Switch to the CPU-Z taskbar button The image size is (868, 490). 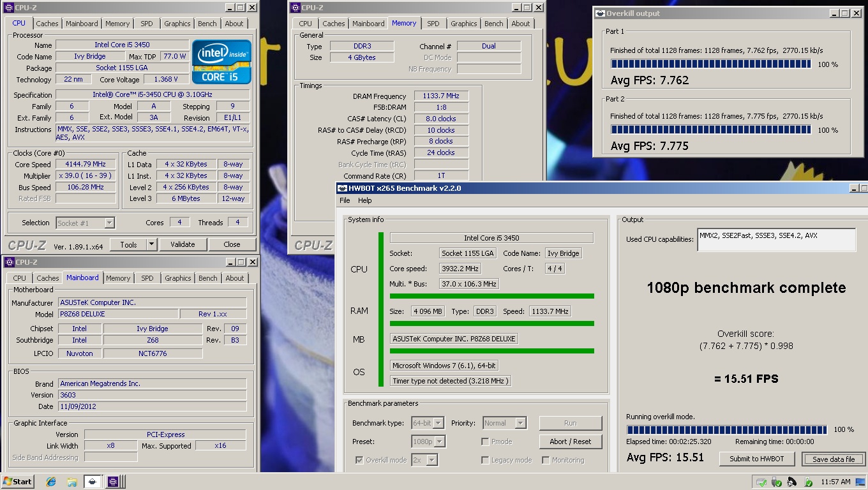pyautogui.click(x=113, y=482)
